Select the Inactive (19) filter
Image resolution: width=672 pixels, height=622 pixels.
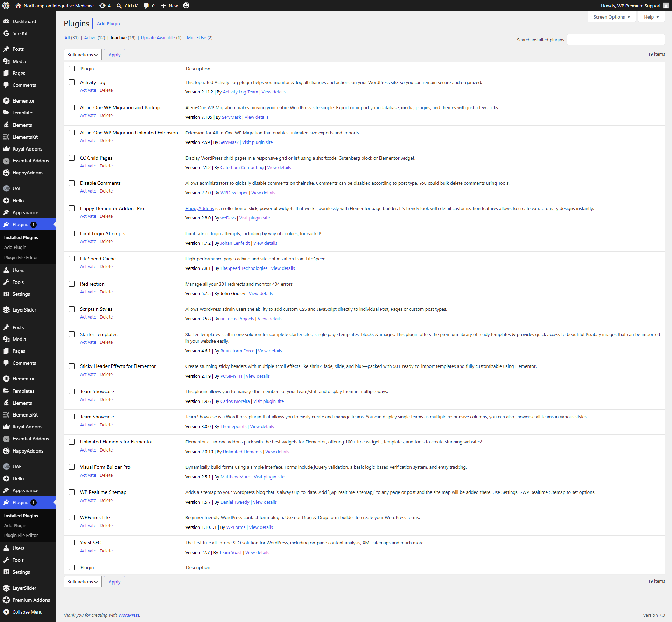123,37
